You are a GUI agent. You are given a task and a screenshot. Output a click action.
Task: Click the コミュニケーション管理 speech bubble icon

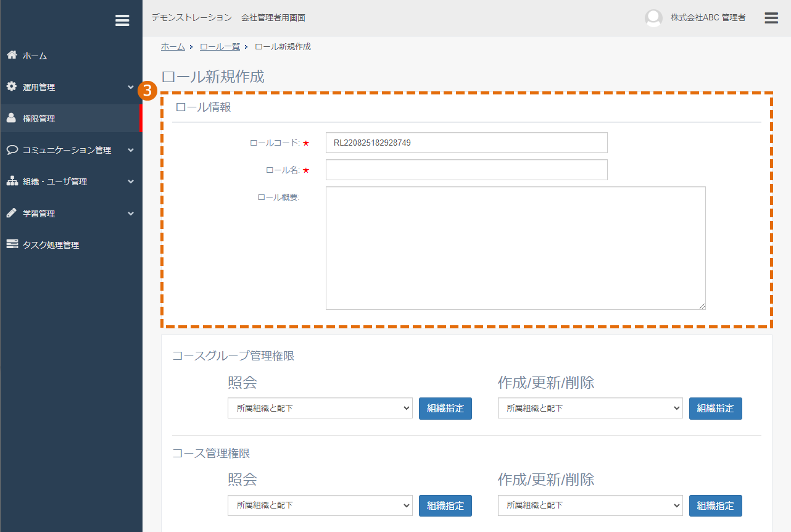[x=12, y=149]
